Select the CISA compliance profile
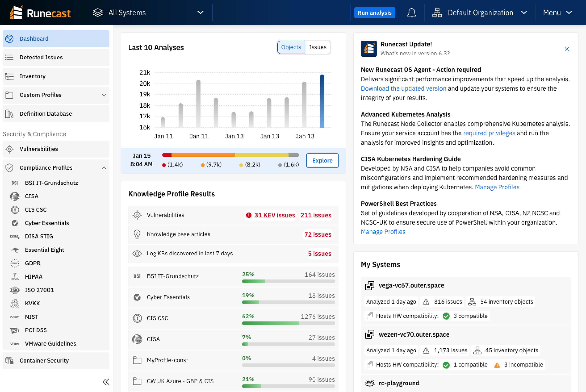The width and height of the screenshot is (586, 392). (x=31, y=196)
